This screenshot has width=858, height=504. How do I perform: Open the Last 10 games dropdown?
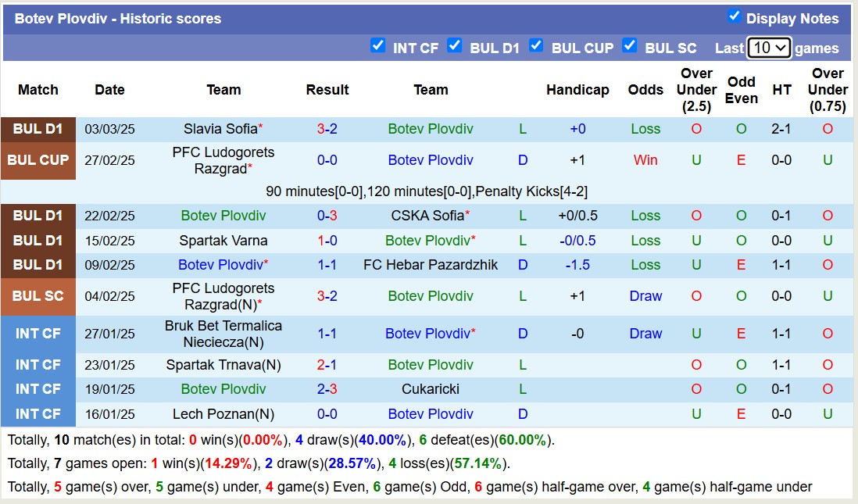pos(769,48)
